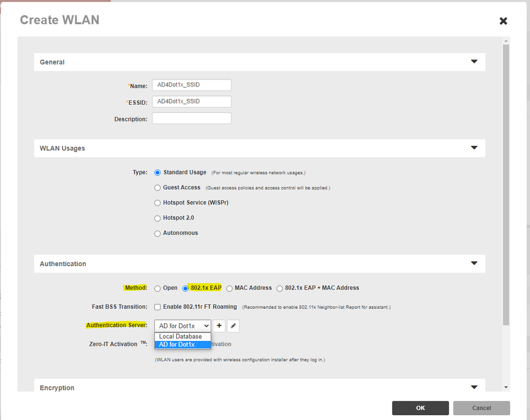Collapse the Authentication section arrow

tap(474, 263)
